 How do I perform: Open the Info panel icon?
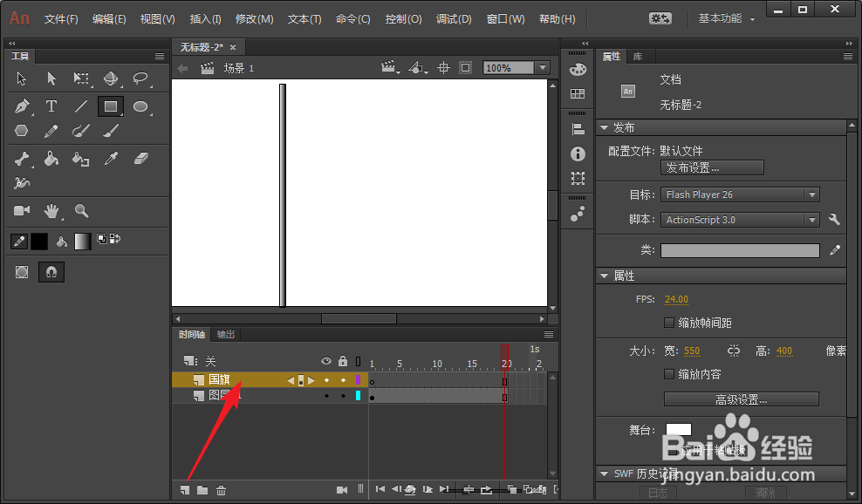coord(578,153)
